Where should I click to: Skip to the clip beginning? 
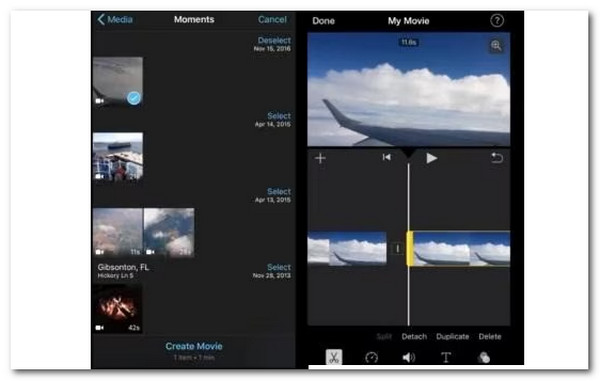coord(386,157)
